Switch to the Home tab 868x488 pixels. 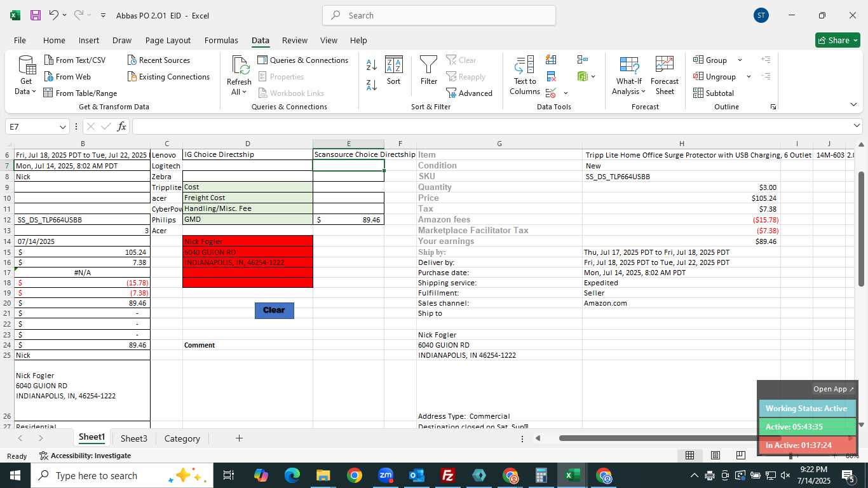point(54,40)
